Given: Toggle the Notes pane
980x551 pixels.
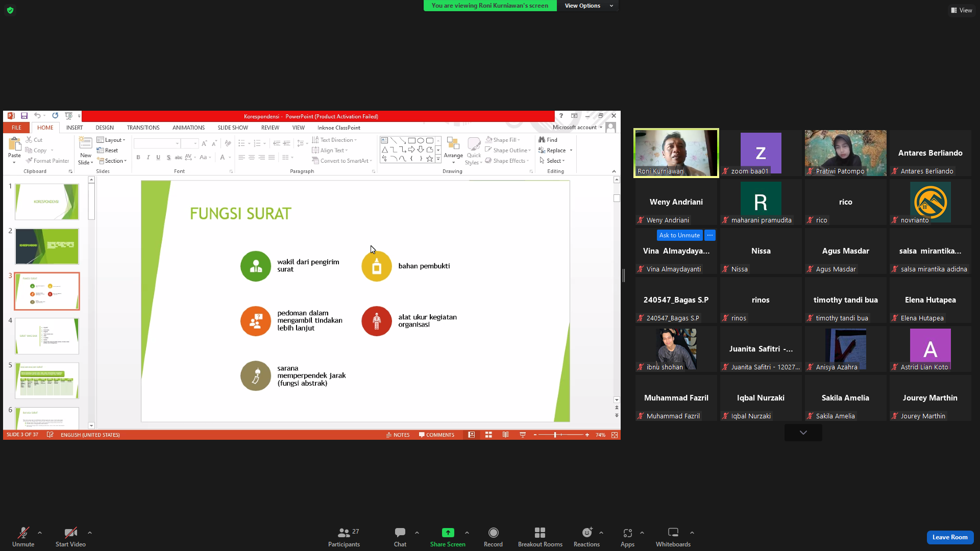Looking at the screenshot, I should [x=398, y=435].
